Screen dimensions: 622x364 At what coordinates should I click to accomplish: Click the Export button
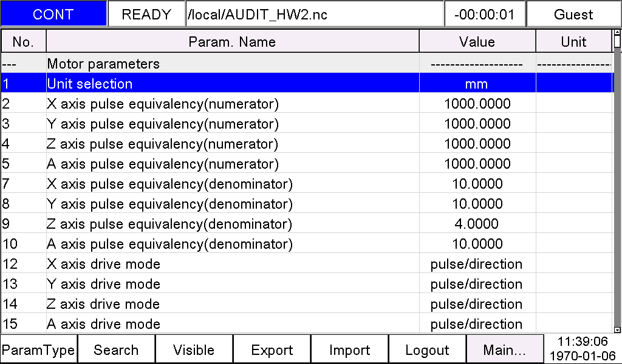coord(272,349)
